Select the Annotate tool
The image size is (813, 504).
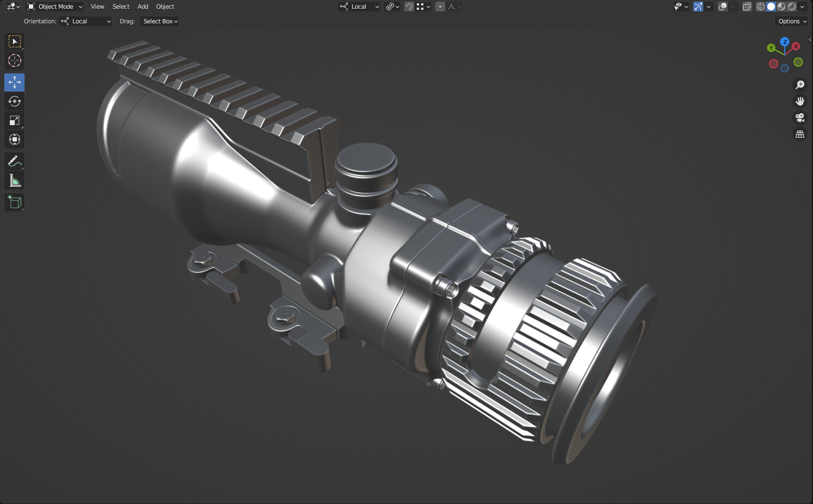pos(14,161)
